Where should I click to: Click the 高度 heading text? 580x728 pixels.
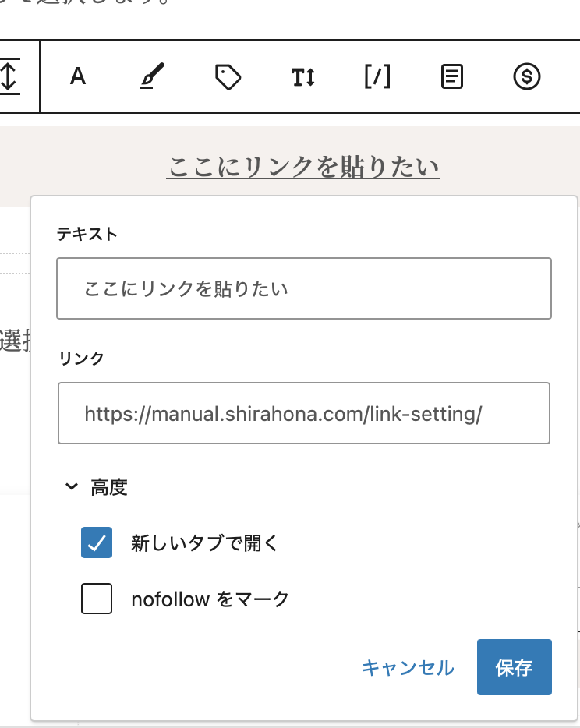tap(109, 487)
